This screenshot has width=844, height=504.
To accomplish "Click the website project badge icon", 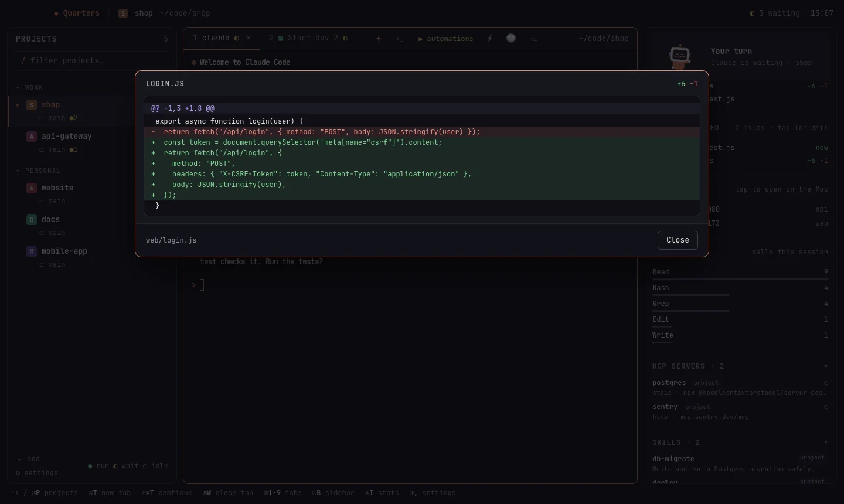I will 32,188.
